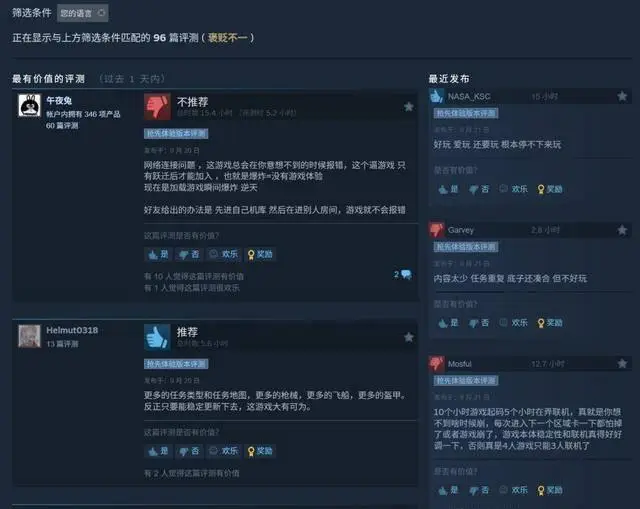Vote 否 on Garvey's review
Viewport: 640px width, 509px height.
click(479, 323)
